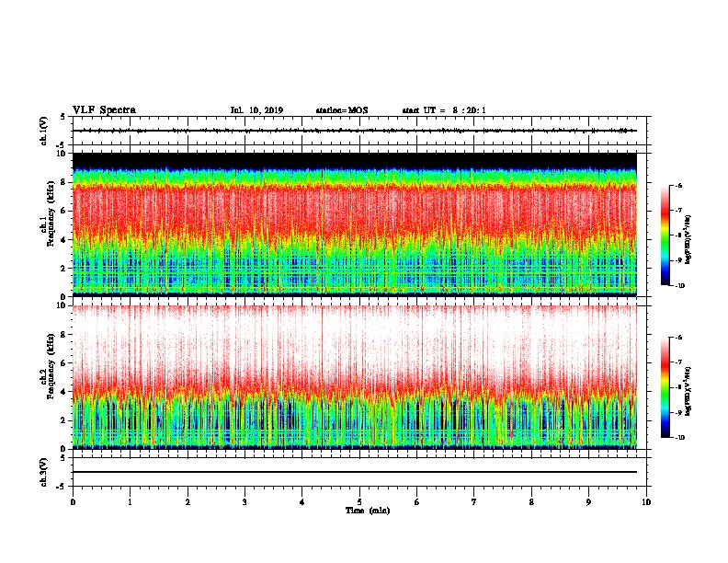Click the "2" tick on the time axis
This screenshot has width=728, height=563.
(188, 502)
